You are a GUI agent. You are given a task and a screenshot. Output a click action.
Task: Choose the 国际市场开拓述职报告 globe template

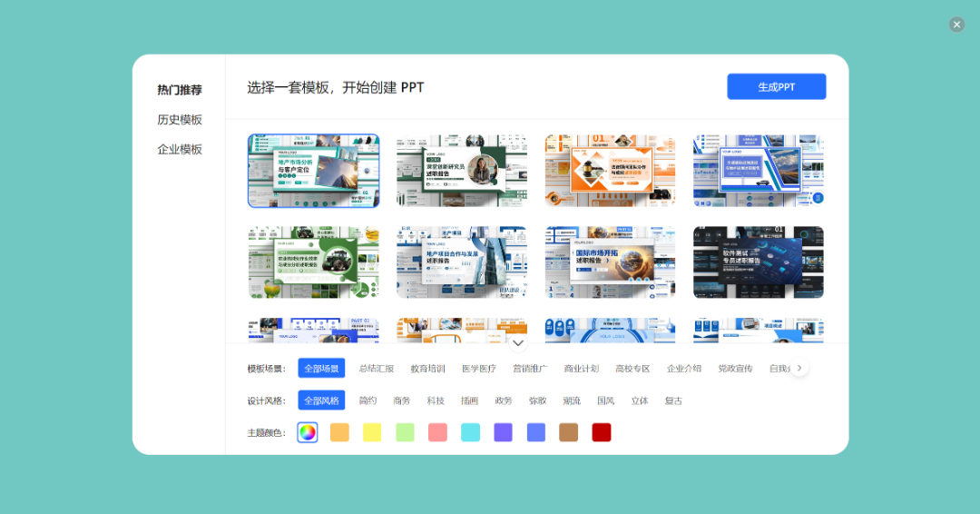pos(610,262)
